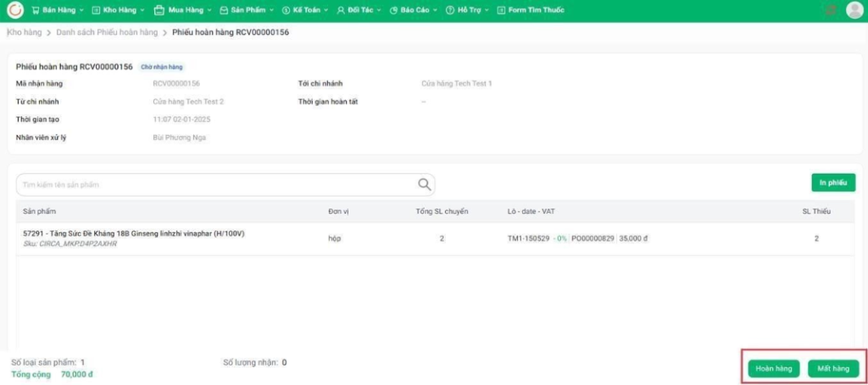The image size is (868, 385).
Task: Navigate to Kho hàng breadcrumb link
Action: pos(24,32)
